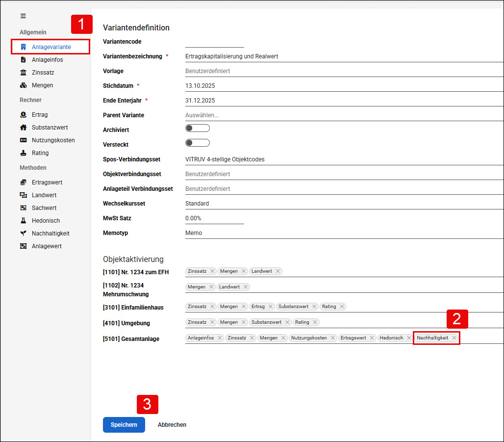Click the Nutzungskosten money icon
This screenshot has height=442, width=504.
click(23, 140)
